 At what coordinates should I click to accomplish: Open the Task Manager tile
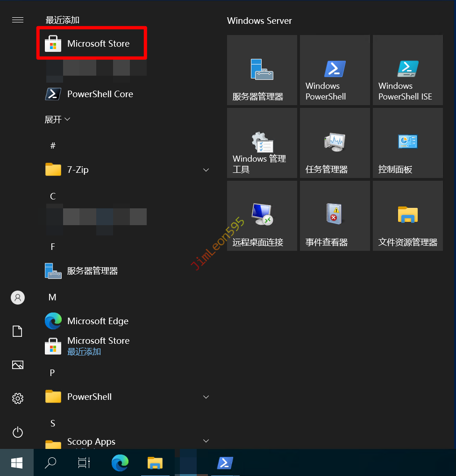335,143
